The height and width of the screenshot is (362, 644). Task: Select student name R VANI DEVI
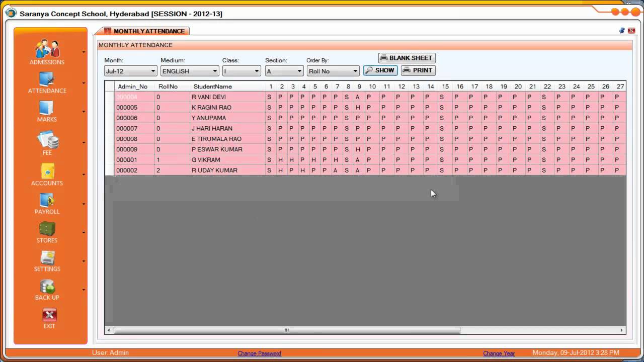pyautogui.click(x=209, y=97)
